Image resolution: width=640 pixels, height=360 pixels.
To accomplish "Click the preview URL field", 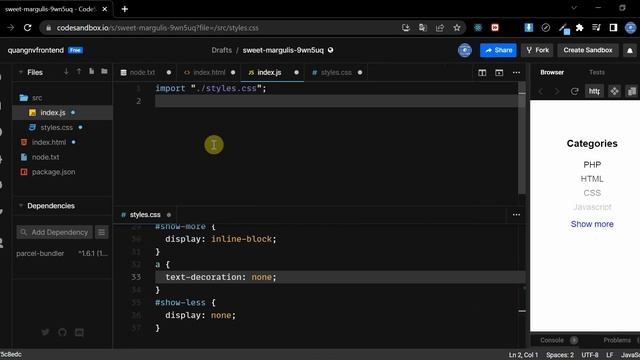I will (594, 91).
